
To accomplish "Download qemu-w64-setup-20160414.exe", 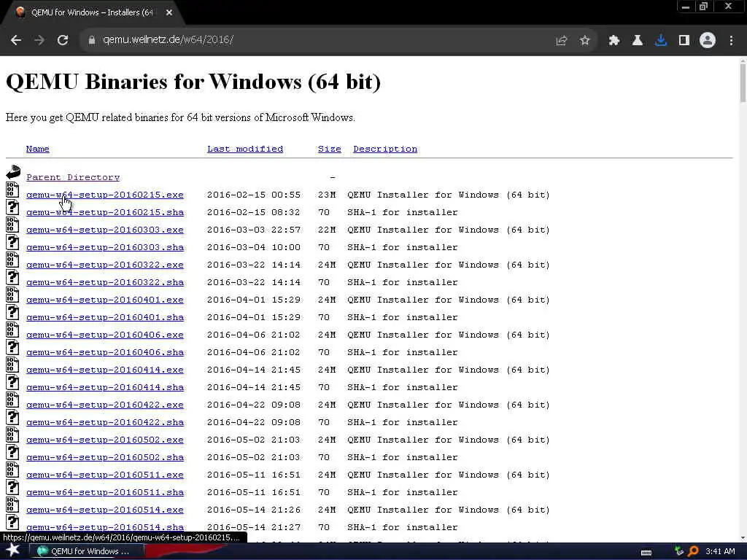I will [x=105, y=370].
